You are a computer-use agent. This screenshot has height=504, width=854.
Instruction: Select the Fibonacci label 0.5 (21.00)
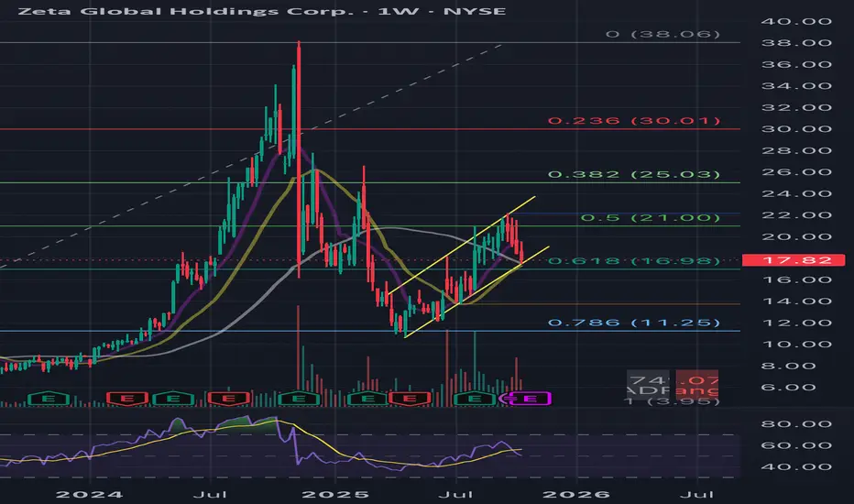[x=651, y=217]
